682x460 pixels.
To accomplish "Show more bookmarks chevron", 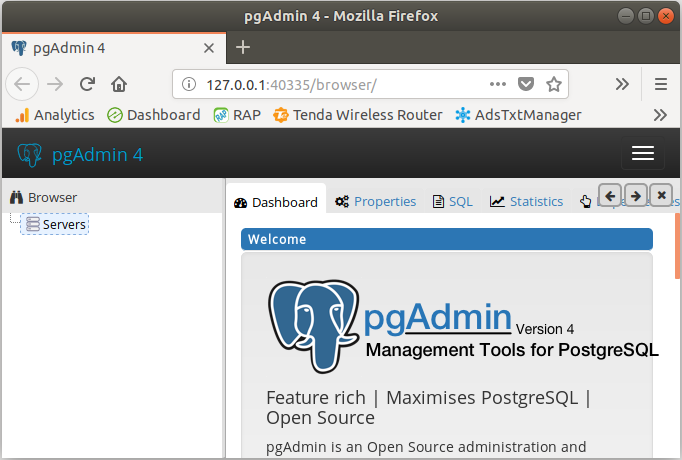I will pos(660,115).
